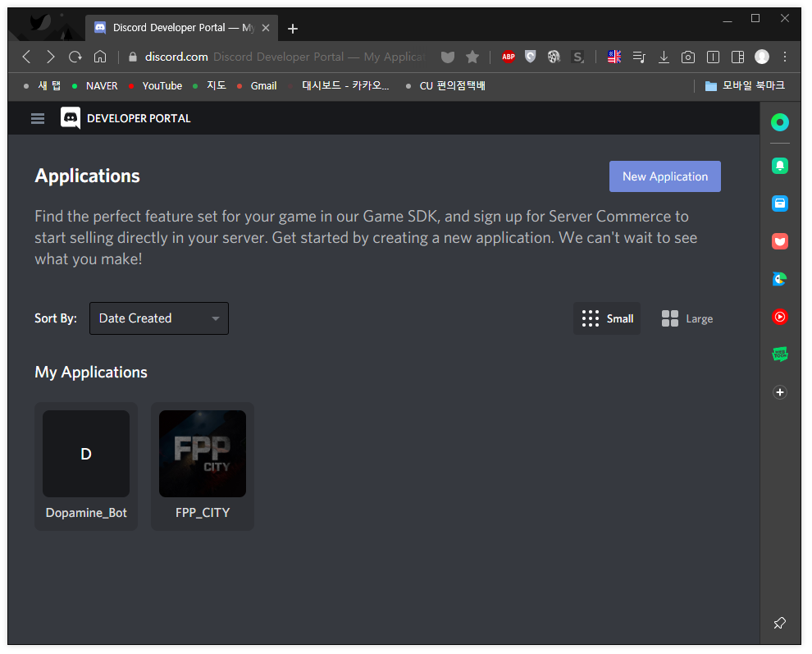Switch to Small grid view
Image resolution: width=812 pixels, height=654 pixels.
point(607,318)
